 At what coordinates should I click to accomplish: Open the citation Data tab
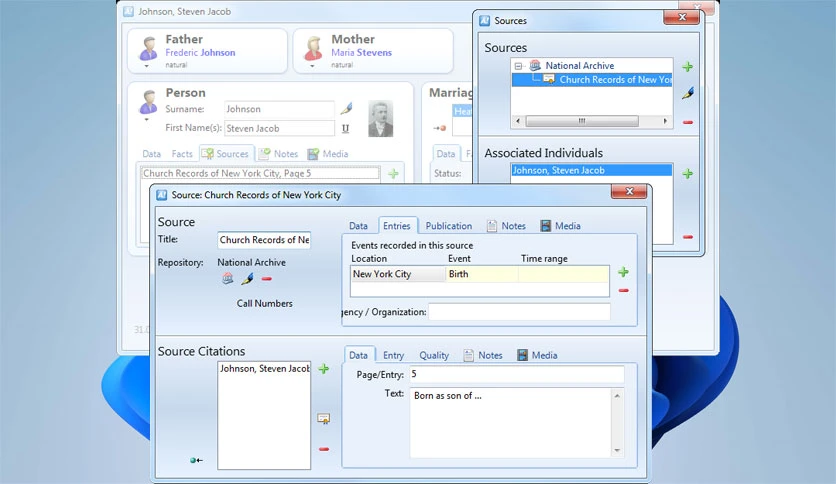click(358, 356)
